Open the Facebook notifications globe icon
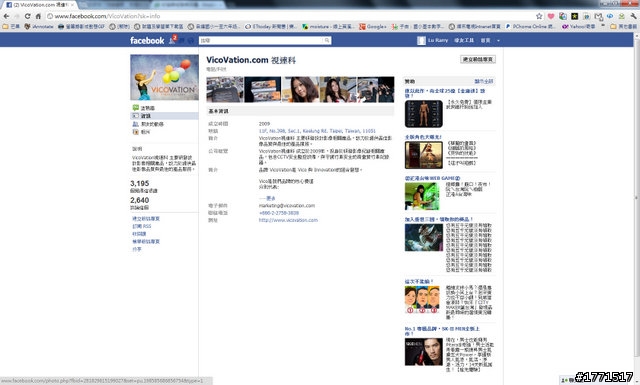The height and width of the screenshot is (385, 640). (190, 40)
